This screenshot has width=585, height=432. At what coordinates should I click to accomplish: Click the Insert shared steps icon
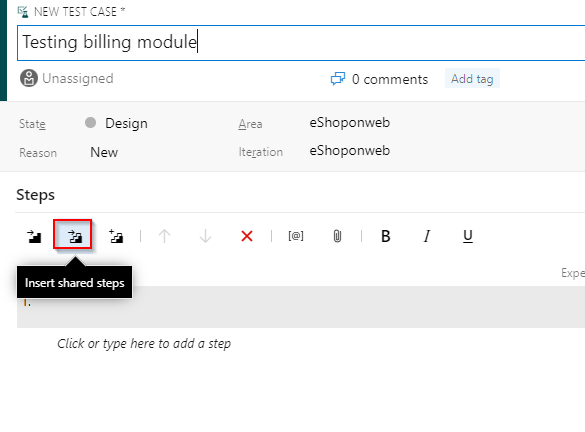(75, 236)
